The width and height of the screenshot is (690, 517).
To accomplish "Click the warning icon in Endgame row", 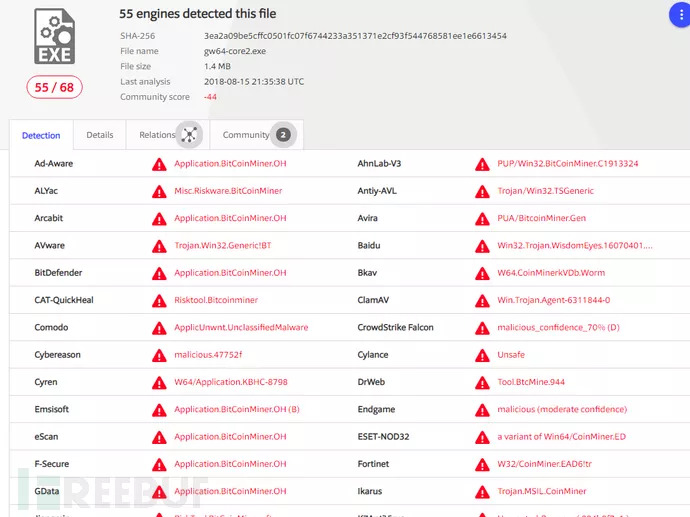I will [482, 410].
